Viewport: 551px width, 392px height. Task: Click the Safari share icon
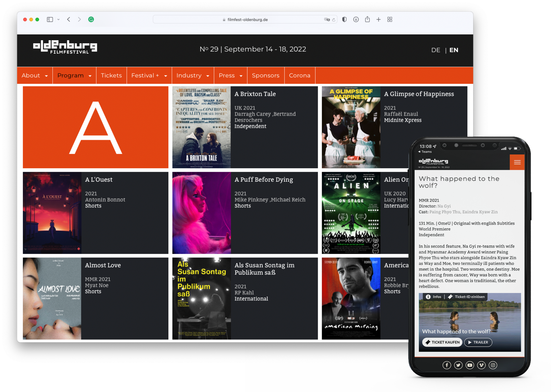coord(367,20)
